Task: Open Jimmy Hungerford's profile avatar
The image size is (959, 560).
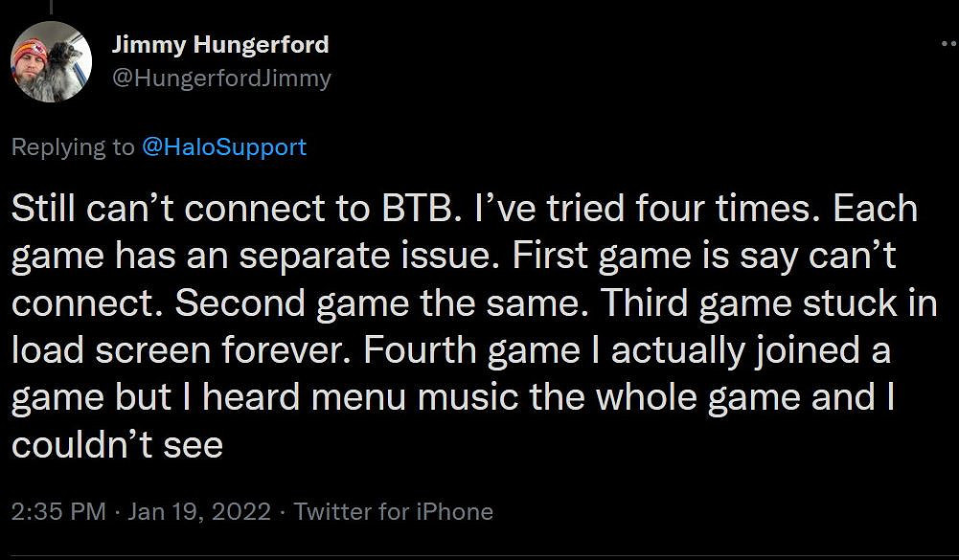Action: 52,61
